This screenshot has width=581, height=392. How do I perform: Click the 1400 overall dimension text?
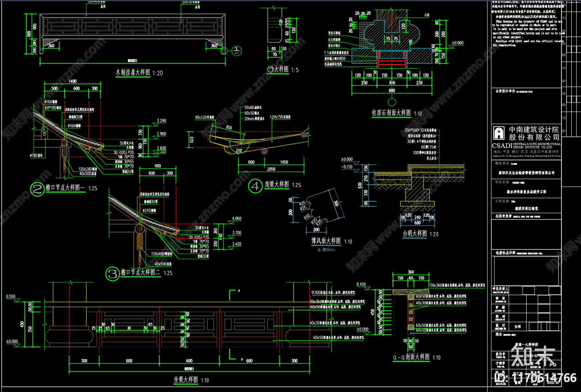tap(73, 81)
